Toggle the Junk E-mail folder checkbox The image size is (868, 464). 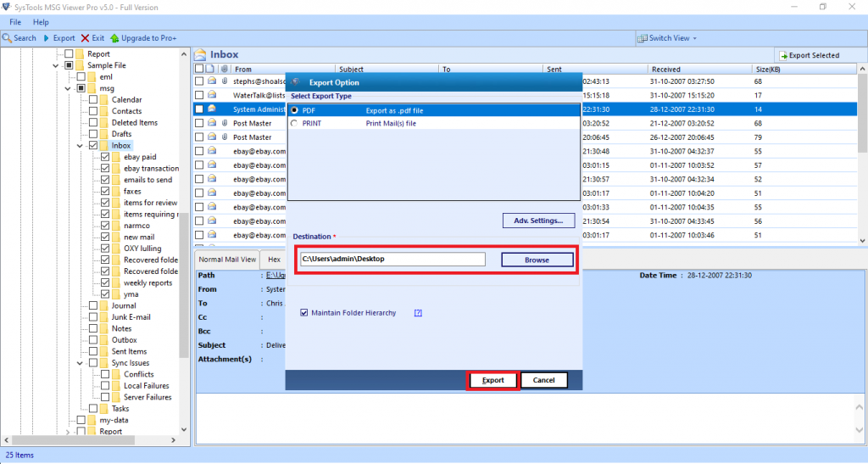[93, 317]
